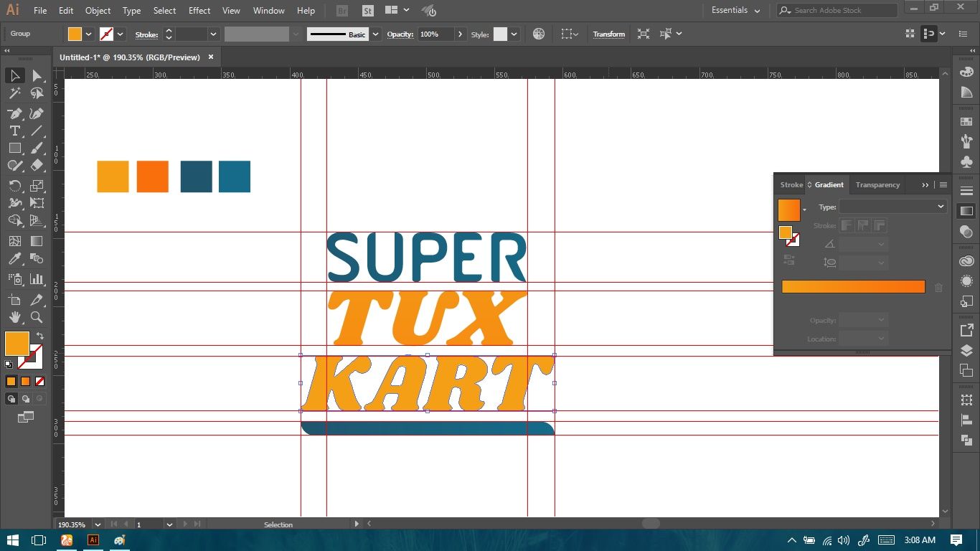Select the Eraser tool
This screenshot has height=551, width=980.
(37, 165)
